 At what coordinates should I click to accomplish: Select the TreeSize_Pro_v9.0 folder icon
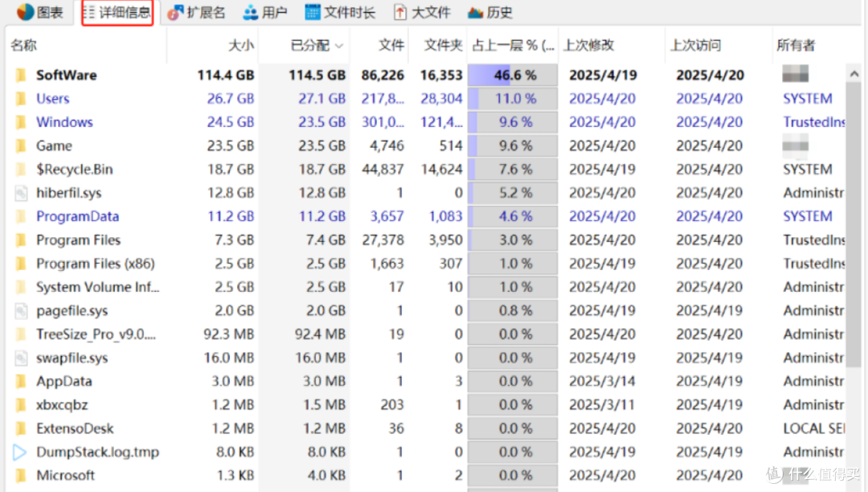tap(21, 334)
